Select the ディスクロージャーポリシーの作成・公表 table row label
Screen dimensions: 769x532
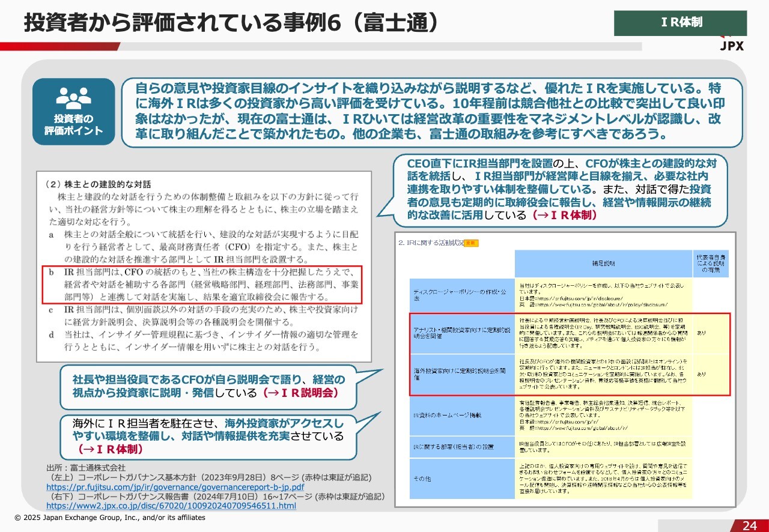coord(461,294)
